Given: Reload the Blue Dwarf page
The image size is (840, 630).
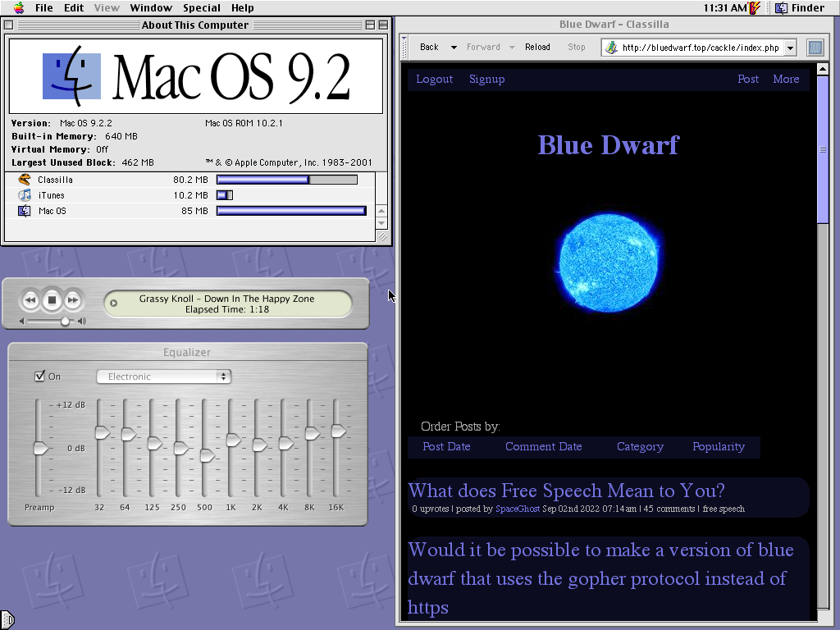Looking at the screenshot, I should click(x=537, y=47).
